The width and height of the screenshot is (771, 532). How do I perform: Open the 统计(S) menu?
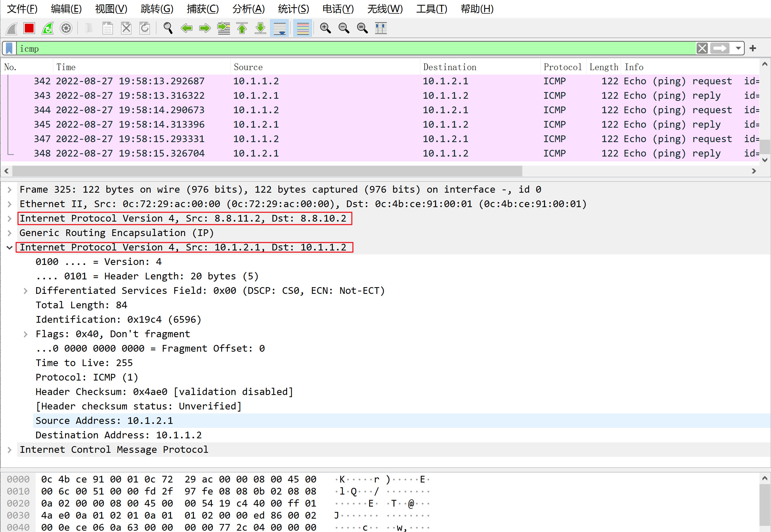coord(293,9)
